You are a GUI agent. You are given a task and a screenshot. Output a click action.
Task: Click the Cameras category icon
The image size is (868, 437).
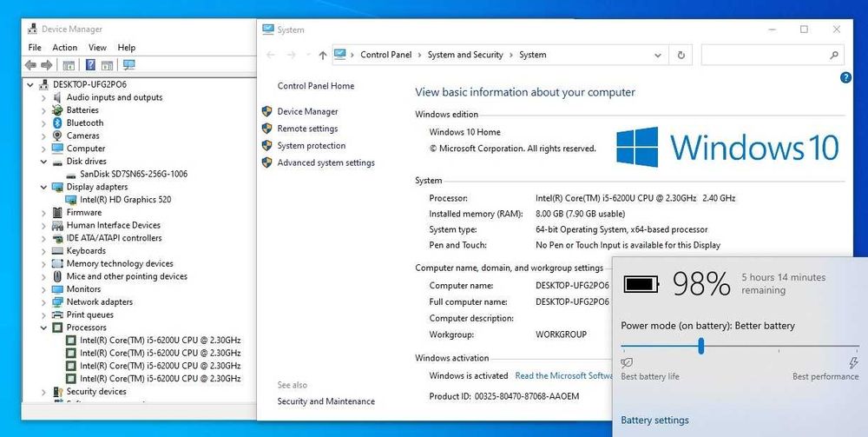coord(57,136)
